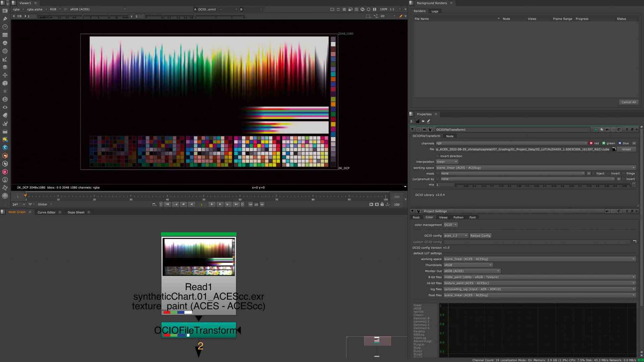The image size is (644, 362).
Task: Open the Views nodes eye icon in toolbar
Action: [x=5, y=107]
